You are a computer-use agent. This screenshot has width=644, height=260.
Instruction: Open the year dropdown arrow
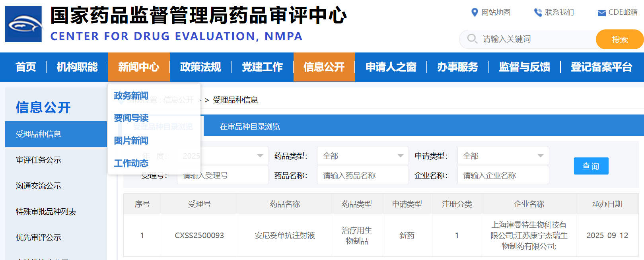click(260, 156)
